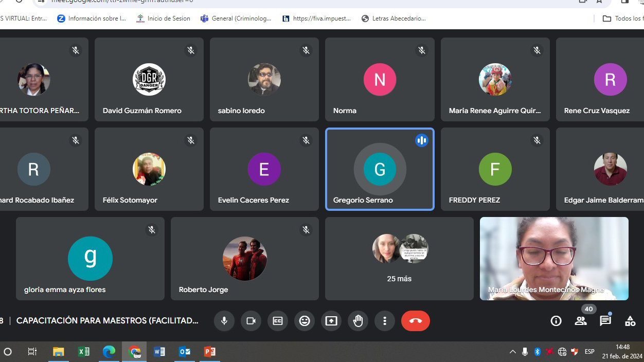Expand the 25 más participants tile
This screenshot has width=644, height=362.
[x=399, y=259]
